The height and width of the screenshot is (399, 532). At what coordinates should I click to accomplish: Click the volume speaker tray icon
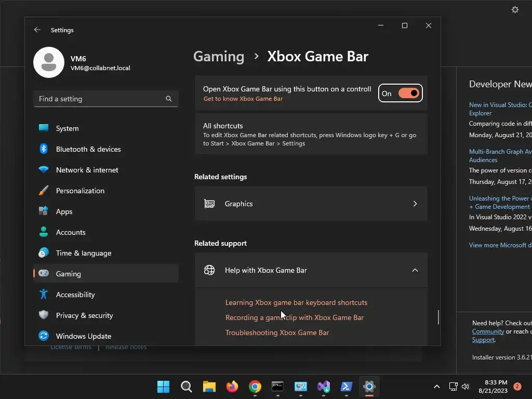click(x=465, y=387)
